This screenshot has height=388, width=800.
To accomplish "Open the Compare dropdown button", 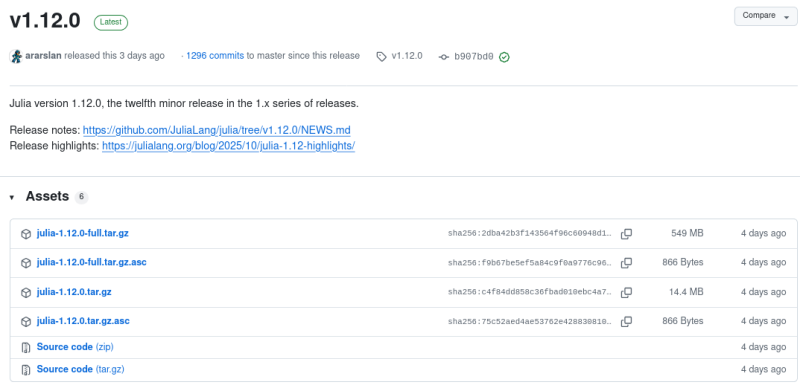I will [765, 16].
